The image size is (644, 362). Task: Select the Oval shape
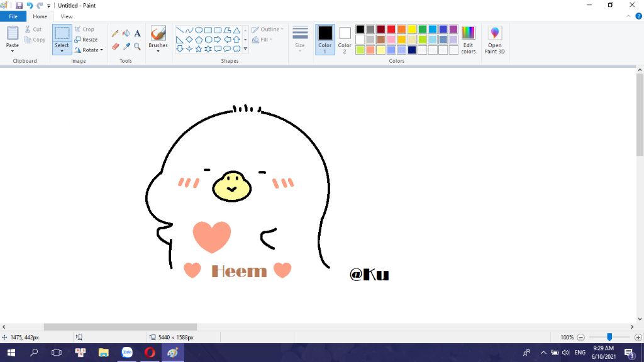point(198,30)
